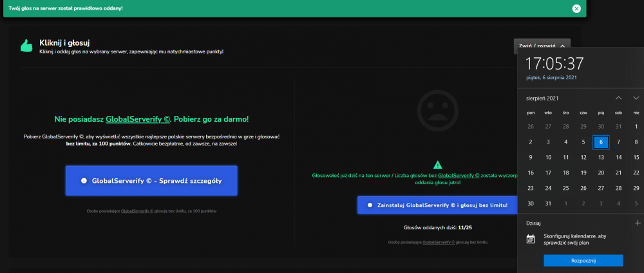Select day 9 in the calendar

pyautogui.click(x=531, y=157)
